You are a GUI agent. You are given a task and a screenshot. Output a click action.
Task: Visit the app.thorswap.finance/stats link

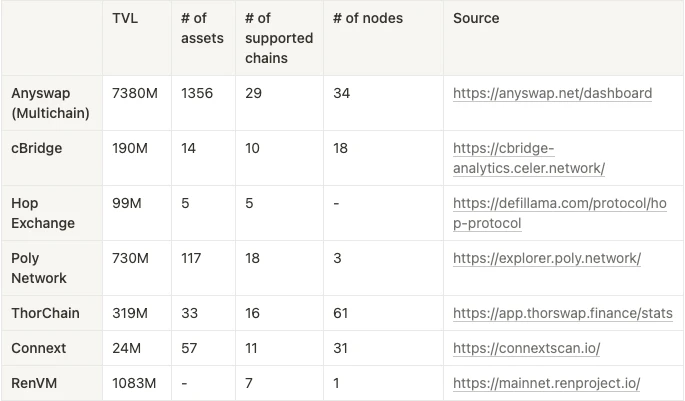click(563, 313)
